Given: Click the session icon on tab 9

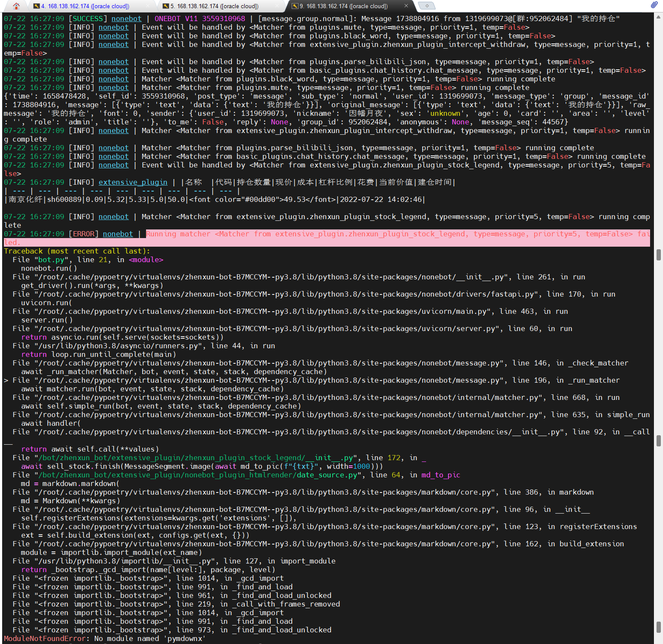Looking at the screenshot, I should 295,6.
